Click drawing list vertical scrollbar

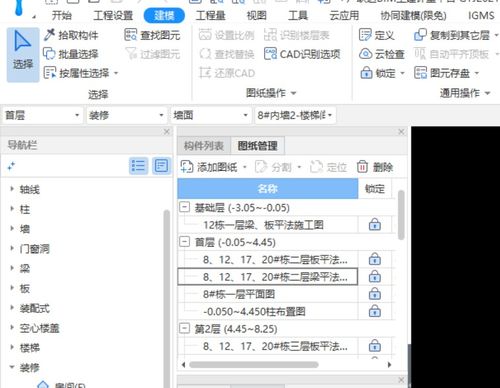401,215
